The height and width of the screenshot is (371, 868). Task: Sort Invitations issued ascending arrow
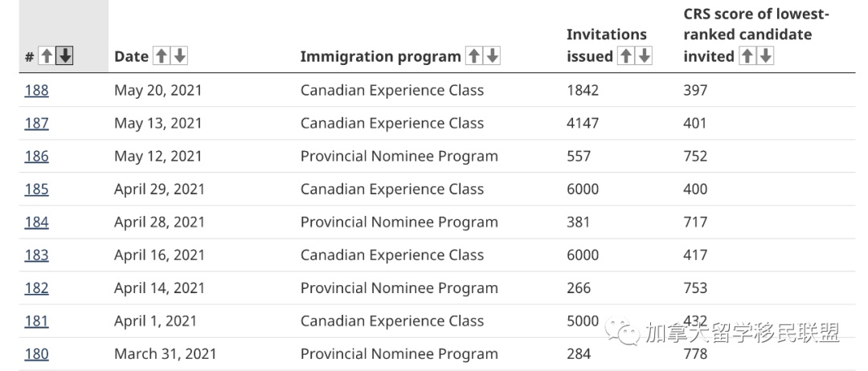pyautogui.click(x=625, y=56)
